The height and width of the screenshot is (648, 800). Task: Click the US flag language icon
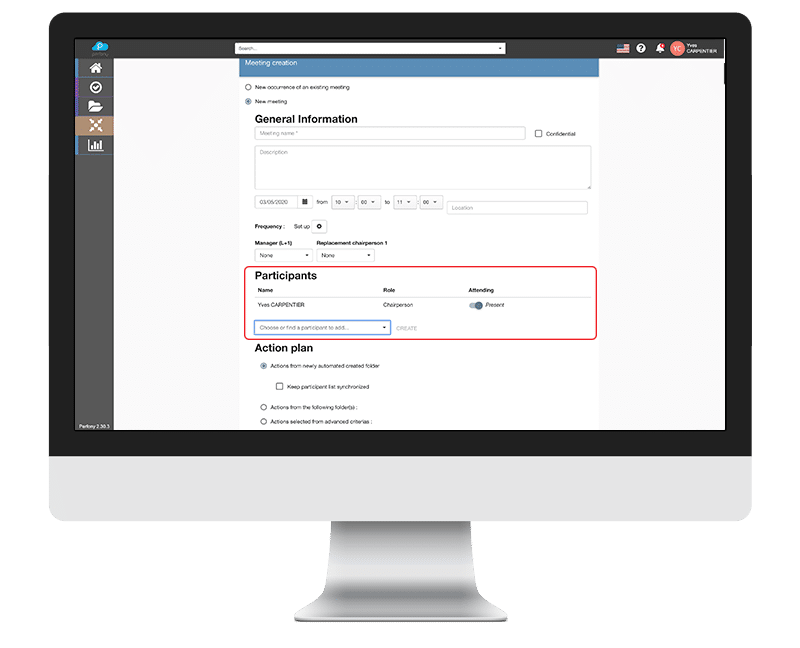(622, 48)
